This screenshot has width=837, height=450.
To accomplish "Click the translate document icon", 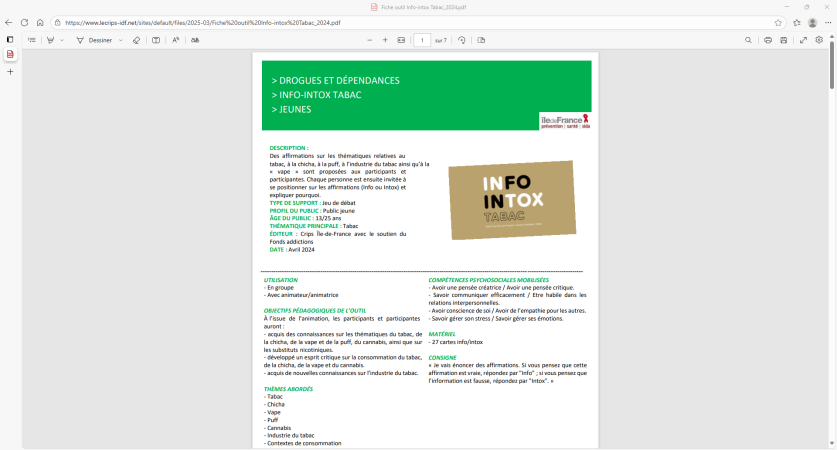I will (x=195, y=40).
